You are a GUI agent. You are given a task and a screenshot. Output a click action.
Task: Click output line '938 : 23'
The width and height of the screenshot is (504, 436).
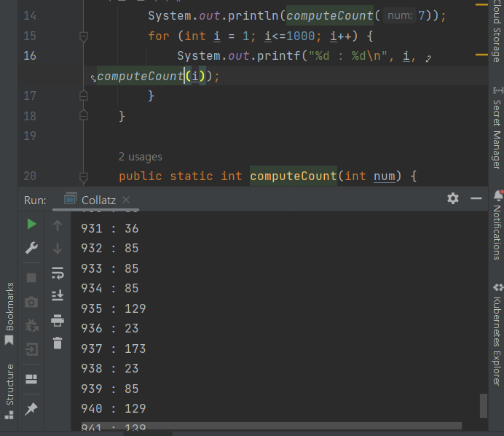110,368
